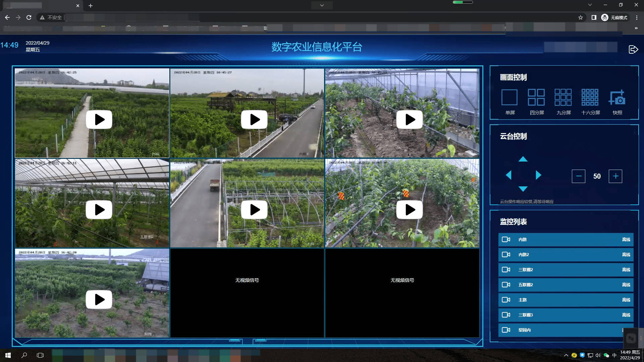Play the top-left 内路 video feed
This screenshot has width=644, height=362.
pos(99,120)
